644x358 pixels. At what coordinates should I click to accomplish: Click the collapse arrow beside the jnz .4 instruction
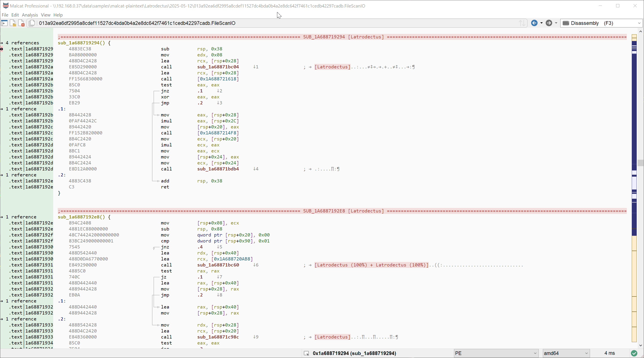154,248
